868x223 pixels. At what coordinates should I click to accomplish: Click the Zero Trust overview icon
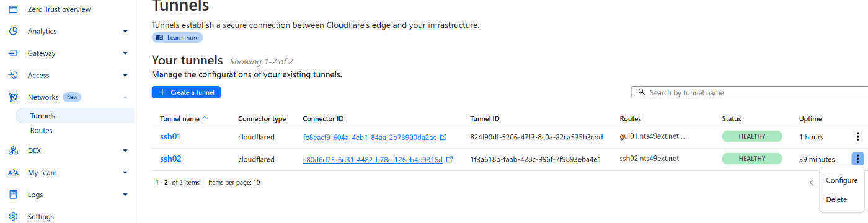[13, 9]
